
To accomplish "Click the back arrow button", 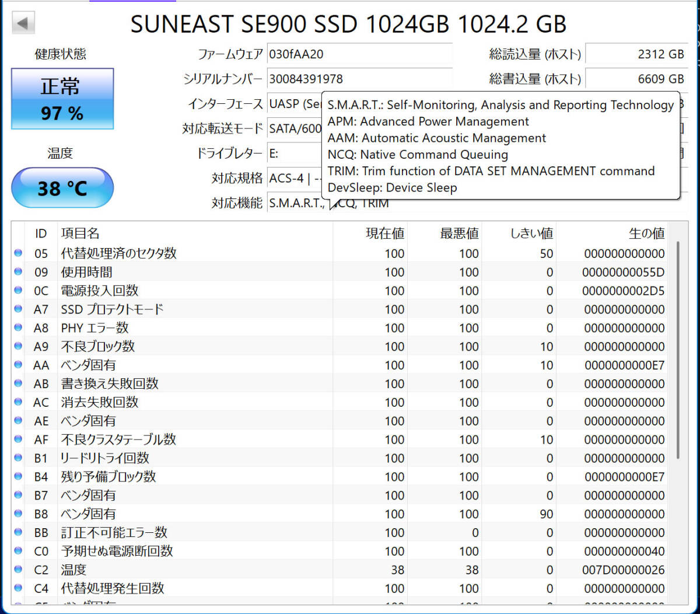I will (23, 23).
